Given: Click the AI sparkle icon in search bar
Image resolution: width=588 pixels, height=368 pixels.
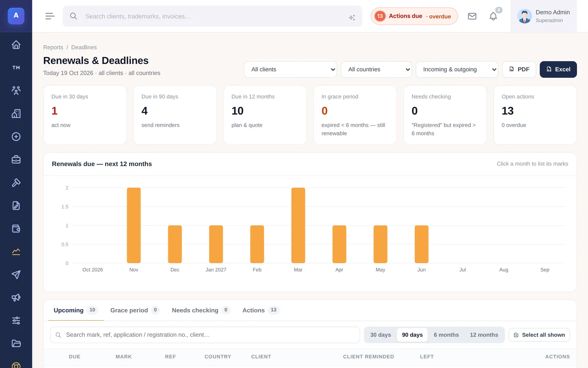Looking at the screenshot, I should [352, 17].
